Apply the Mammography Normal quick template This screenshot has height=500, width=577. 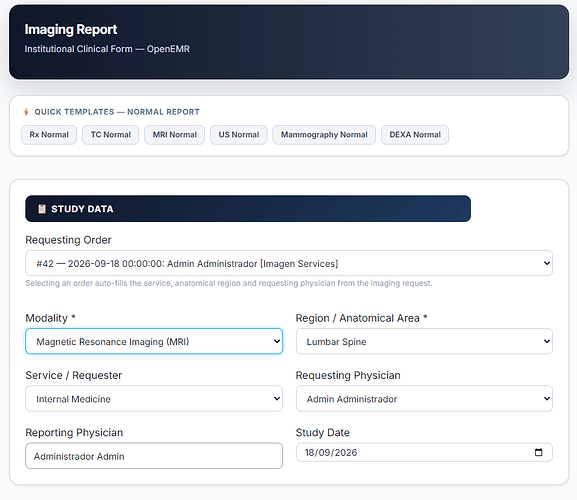point(324,135)
